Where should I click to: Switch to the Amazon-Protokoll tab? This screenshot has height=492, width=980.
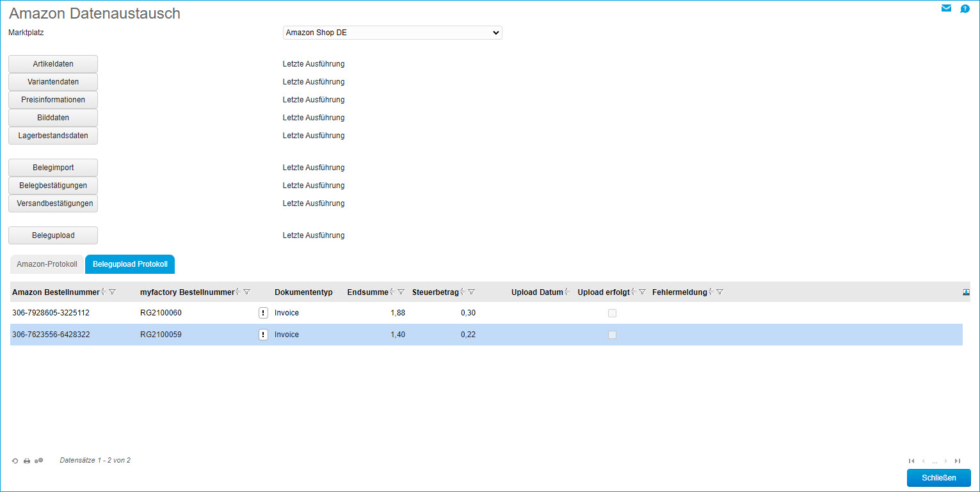(47, 264)
